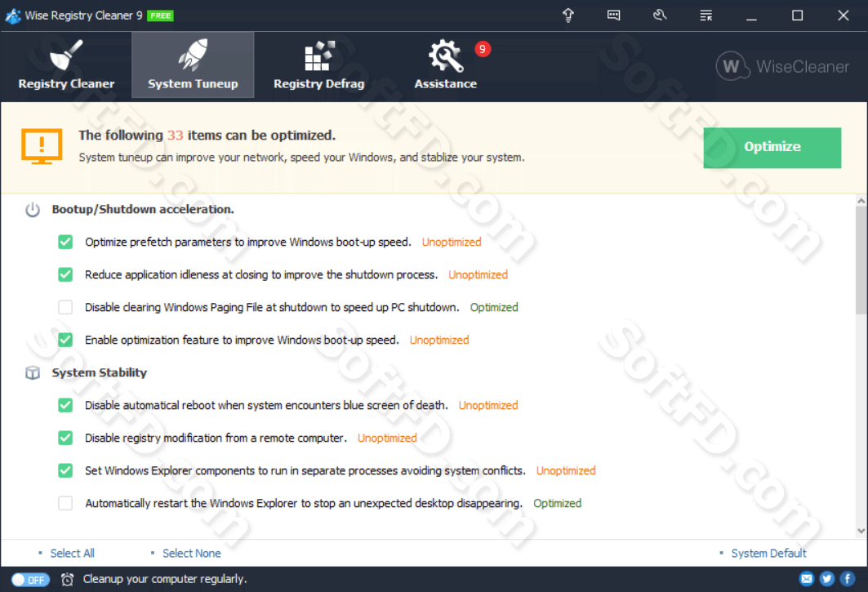This screenshot has height=592, width=868.
Task: Open the Registry Cleaner tab
Action: coord(66,65)
